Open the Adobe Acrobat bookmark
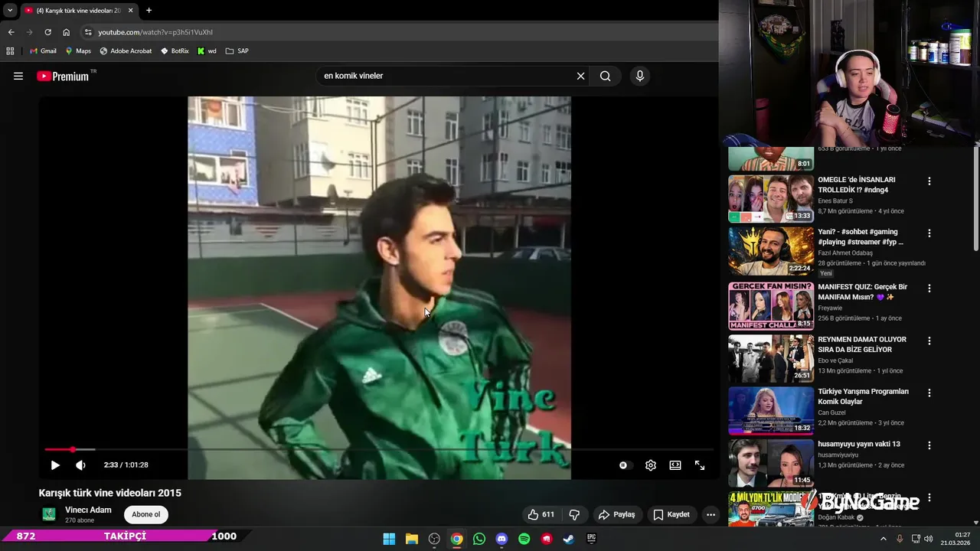The width and height of the screenshot is (980, 551). (x=126, y=51)
